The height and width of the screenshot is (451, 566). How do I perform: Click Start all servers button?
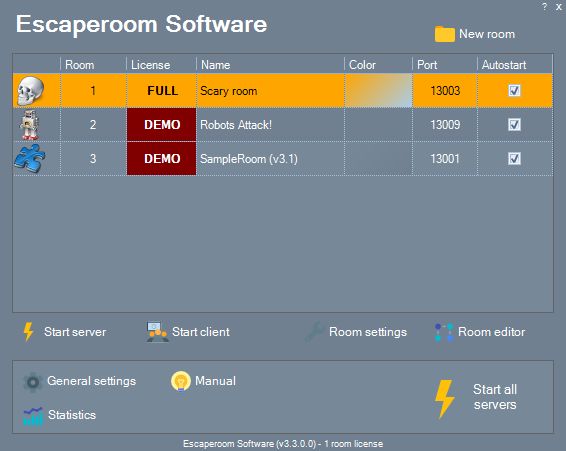476,398
